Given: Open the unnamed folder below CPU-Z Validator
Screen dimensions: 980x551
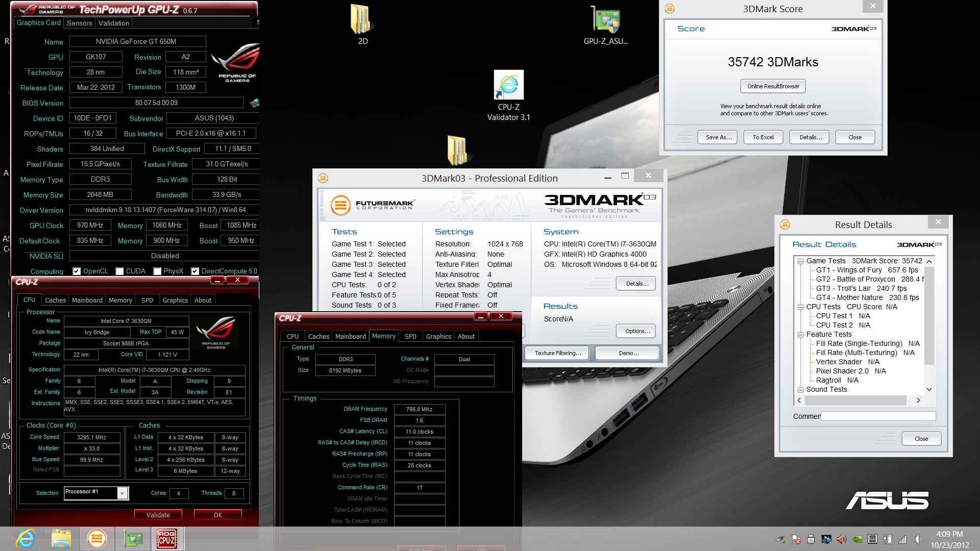Looking at the screenshot, I should [x=458, y=151].
